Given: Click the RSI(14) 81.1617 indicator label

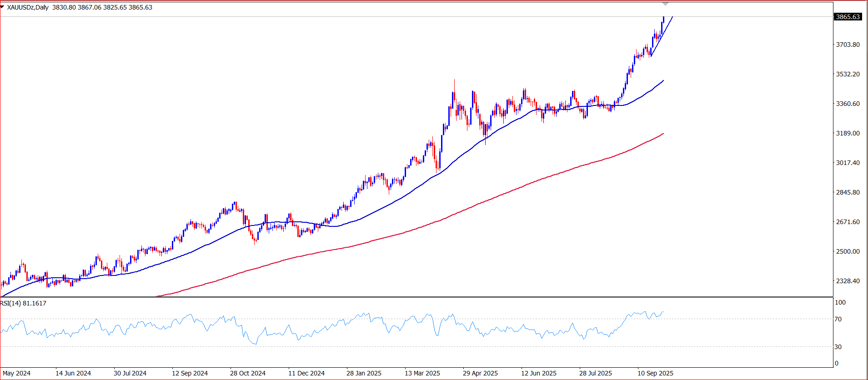Looking at the screenshot, I should coord(23,303).
